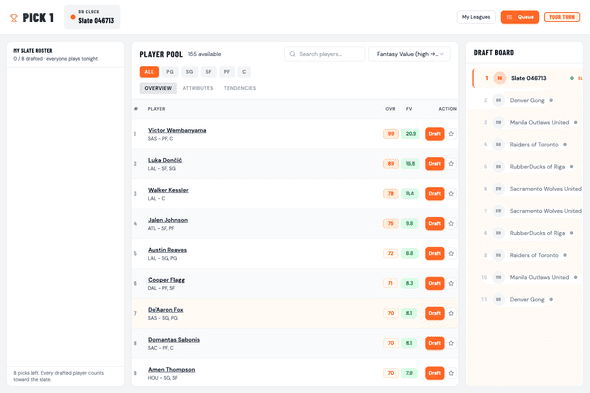
Task: Open the Fantasy Value sort dropdown
Action: point(409,54)
